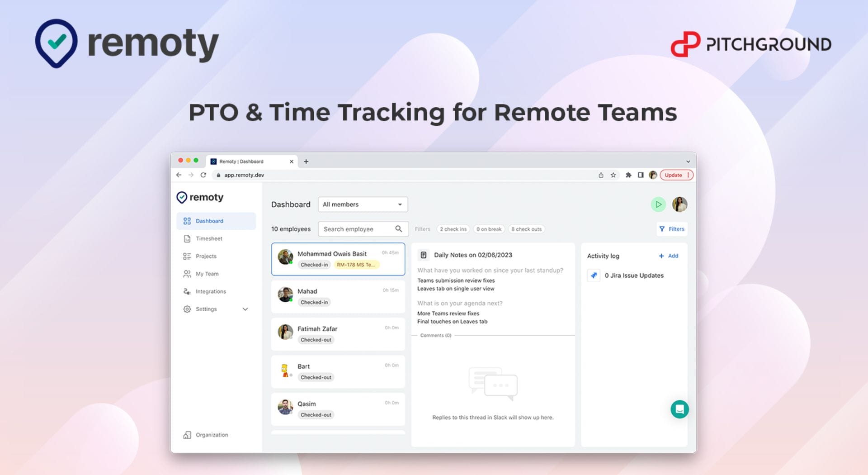The image size is (868, 475).
Task: Click the Jira Issue Updates icon
Action: 594,275
